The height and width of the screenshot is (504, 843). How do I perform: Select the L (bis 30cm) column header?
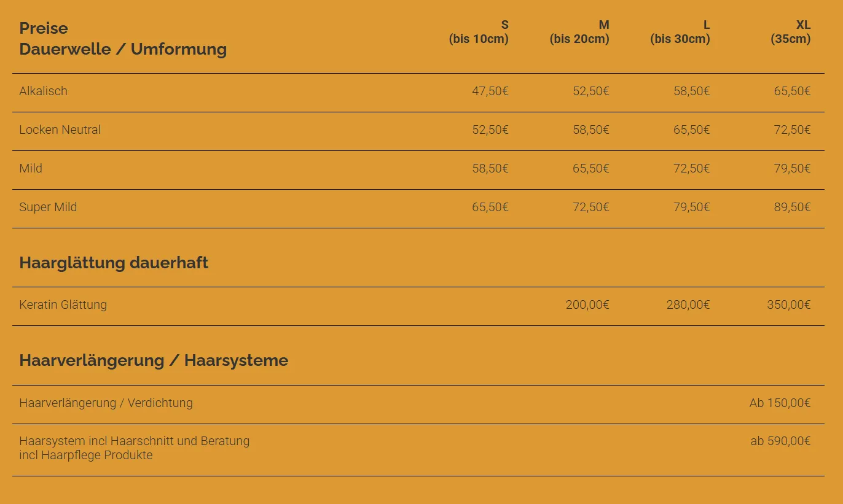[x=680, y=32]
